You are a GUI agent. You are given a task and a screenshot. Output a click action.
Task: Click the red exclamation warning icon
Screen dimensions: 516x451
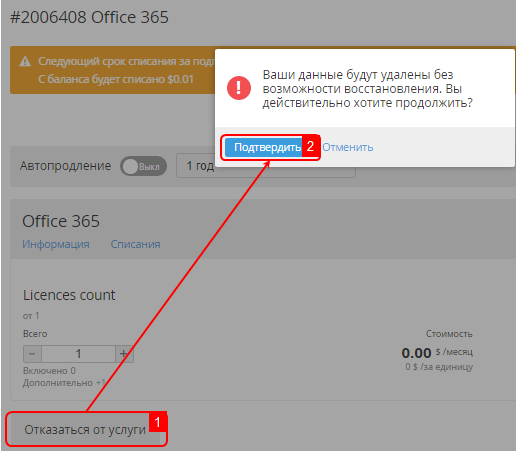[x=239, y=88]
